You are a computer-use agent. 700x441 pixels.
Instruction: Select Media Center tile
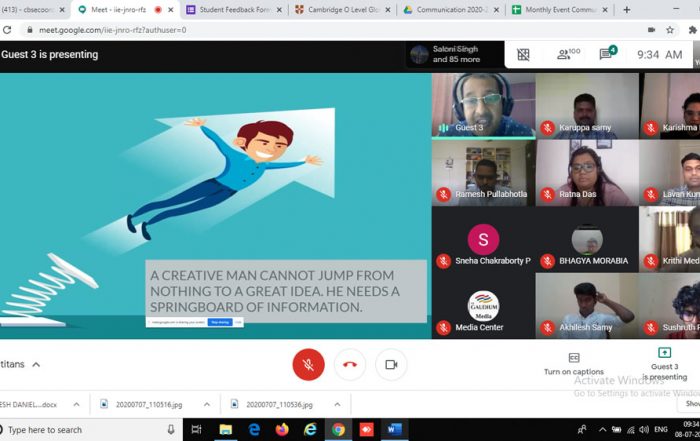click(483, 306)
